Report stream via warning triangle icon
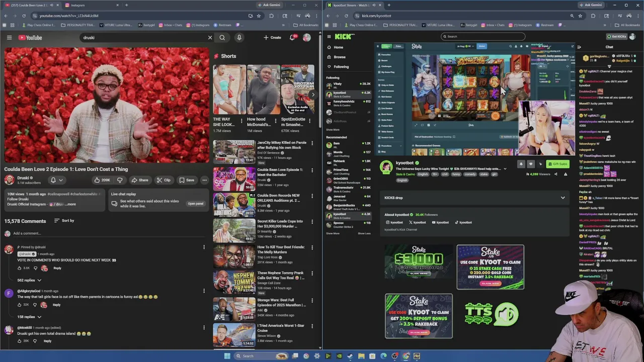 tap(565, 174)
